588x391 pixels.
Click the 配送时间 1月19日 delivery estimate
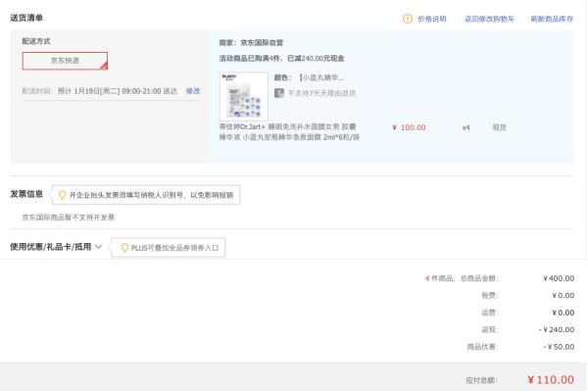[100, 91]
